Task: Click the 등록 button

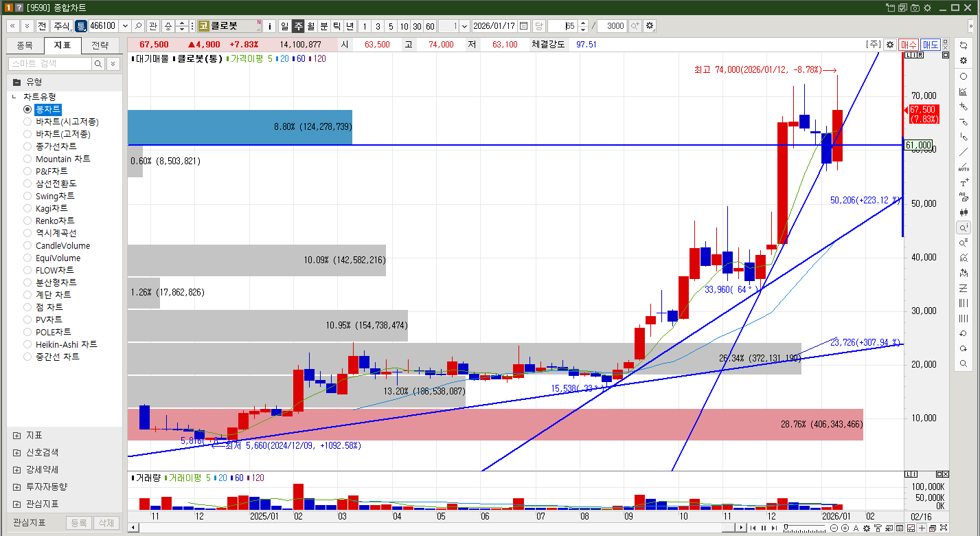Action: tap(78, 523)
